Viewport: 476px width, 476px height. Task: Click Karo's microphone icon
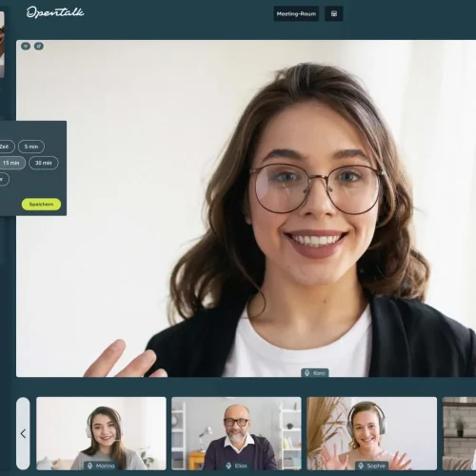(x=307, y=372)
